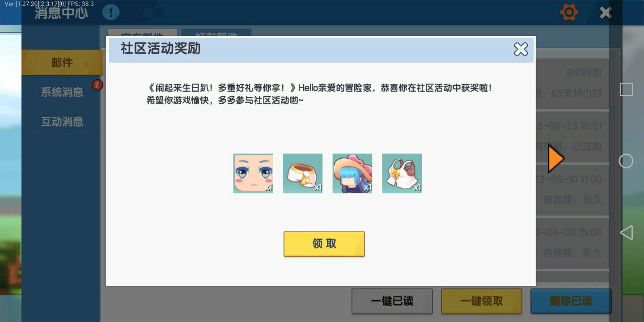Click the 一键已读 button
The width and height of the screenshot is (644, 322).
tap(392, 301)
